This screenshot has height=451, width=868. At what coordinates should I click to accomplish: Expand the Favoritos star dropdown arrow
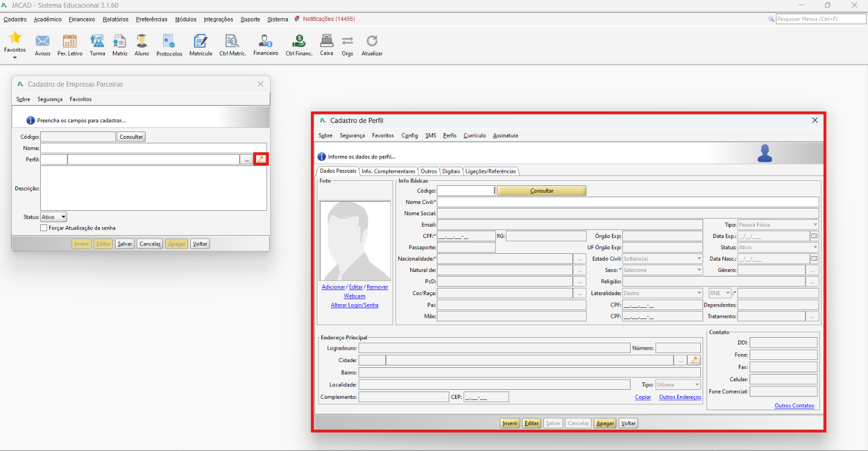[x=15, y=57]
